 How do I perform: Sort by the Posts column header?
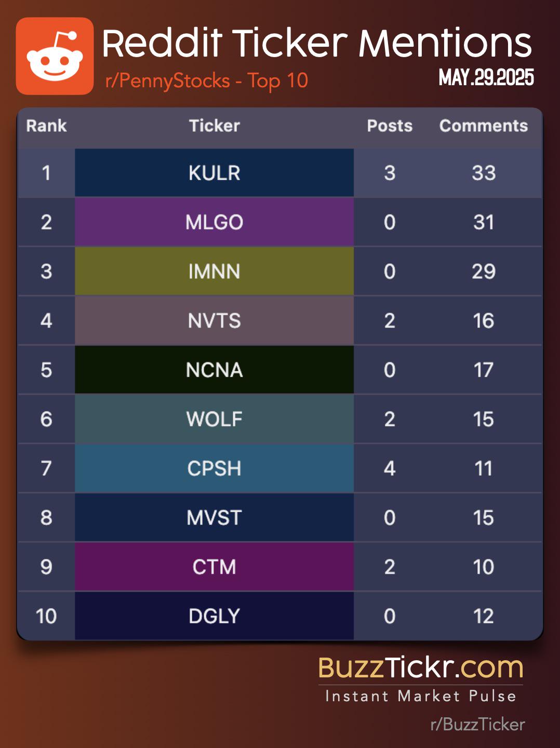point(390,126)
